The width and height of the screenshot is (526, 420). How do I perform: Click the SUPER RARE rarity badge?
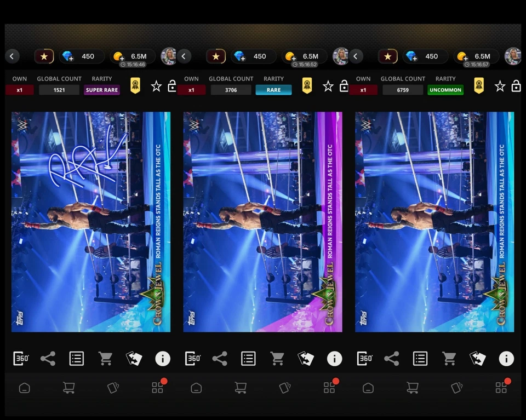[102, 90]
